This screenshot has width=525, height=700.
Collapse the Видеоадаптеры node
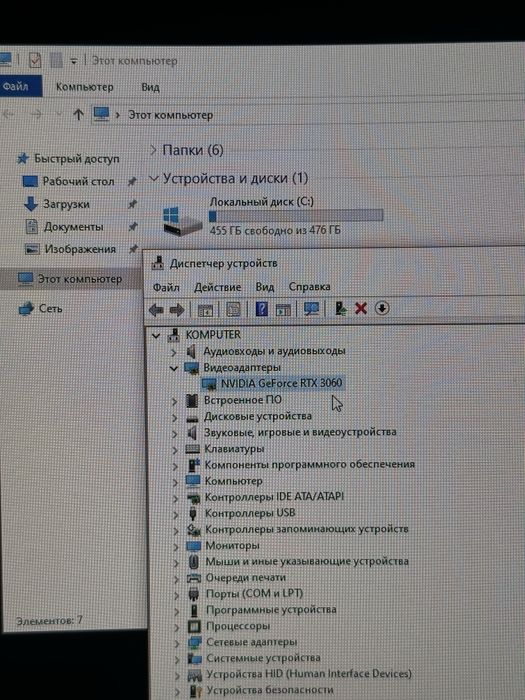(174, 368)
